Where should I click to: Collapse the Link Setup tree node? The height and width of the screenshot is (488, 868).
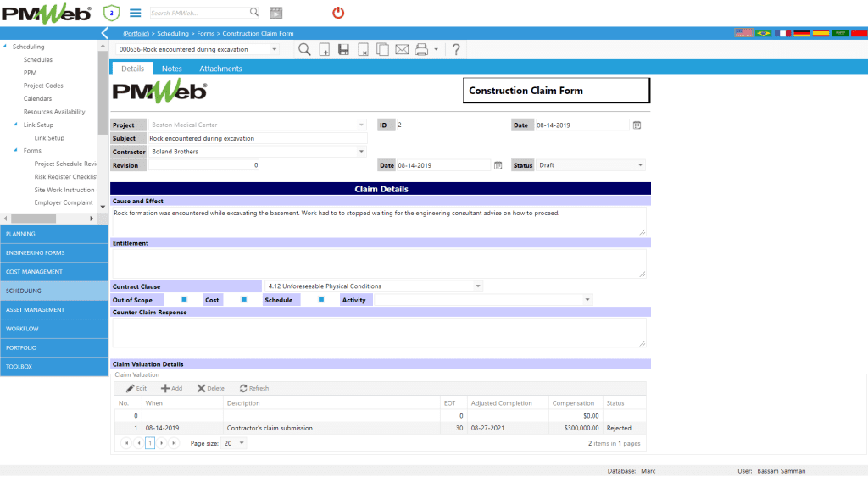pos(15,125)
